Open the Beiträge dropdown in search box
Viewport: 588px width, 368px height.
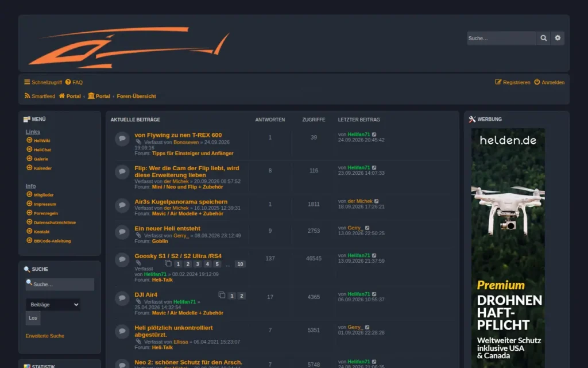coord(53,305)
